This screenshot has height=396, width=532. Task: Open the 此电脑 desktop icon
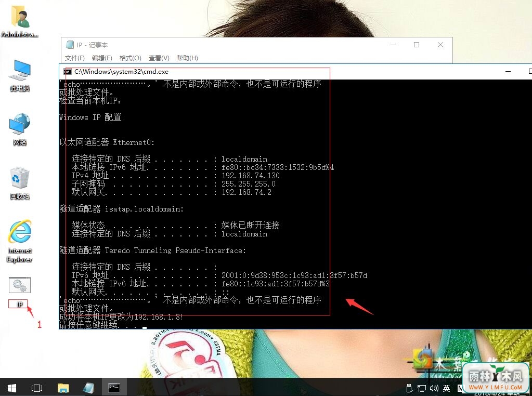pos(20,75)
